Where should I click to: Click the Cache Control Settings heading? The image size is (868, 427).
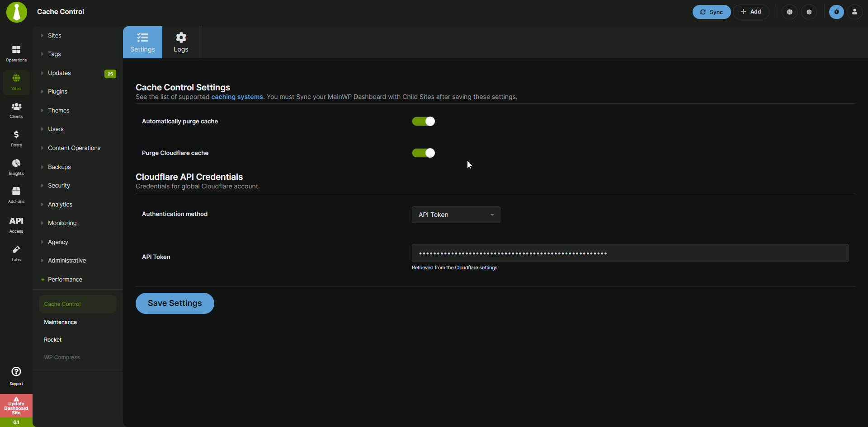[x=183, y=87]
